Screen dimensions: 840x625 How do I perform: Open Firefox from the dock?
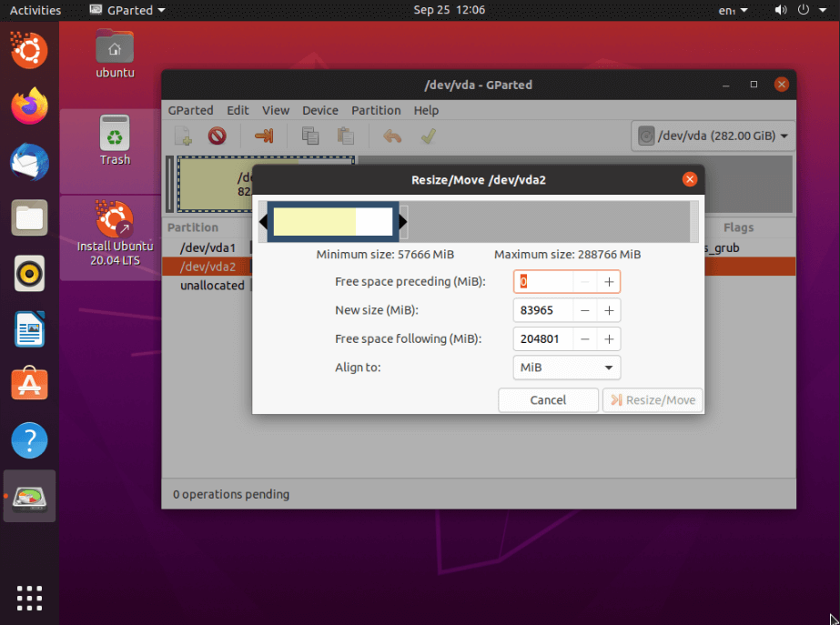pyautogui.click(x=29, y=106)
